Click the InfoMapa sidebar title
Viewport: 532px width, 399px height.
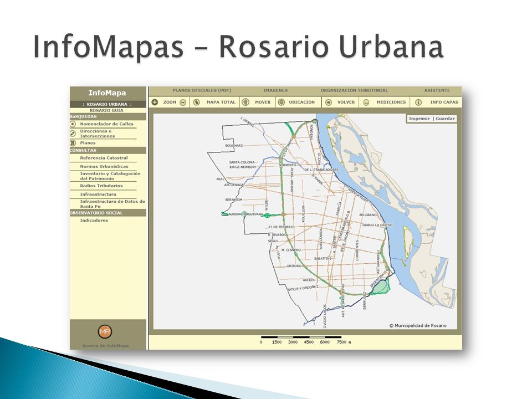click(x=107, y=93)
